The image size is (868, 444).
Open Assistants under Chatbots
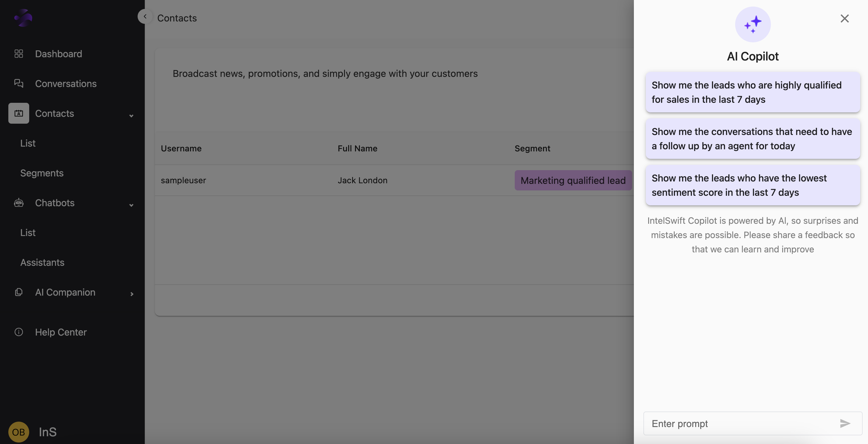pyautogui.click(x=42, y=262)
